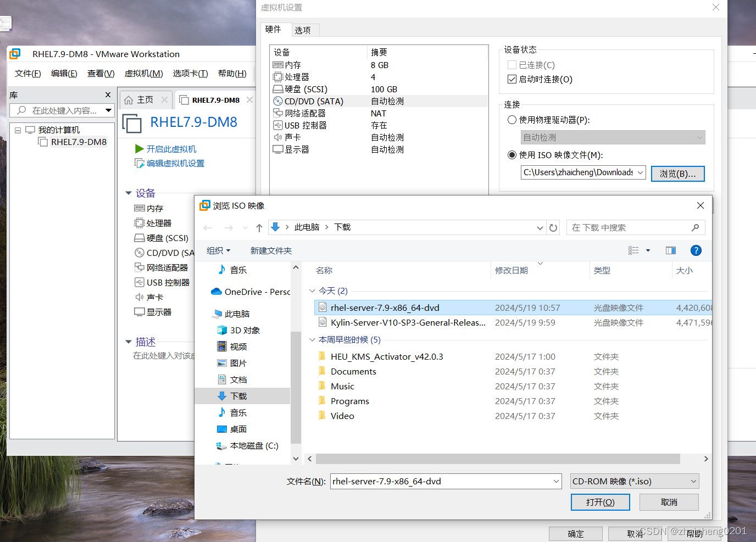The width and height of the screenshot is (756, 542).
Task: Open the ISO image path dropdown
Action: pos(640,172)
